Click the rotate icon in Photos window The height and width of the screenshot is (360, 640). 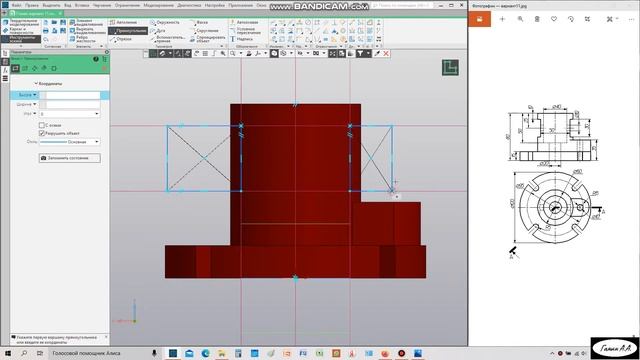(571, 19)
